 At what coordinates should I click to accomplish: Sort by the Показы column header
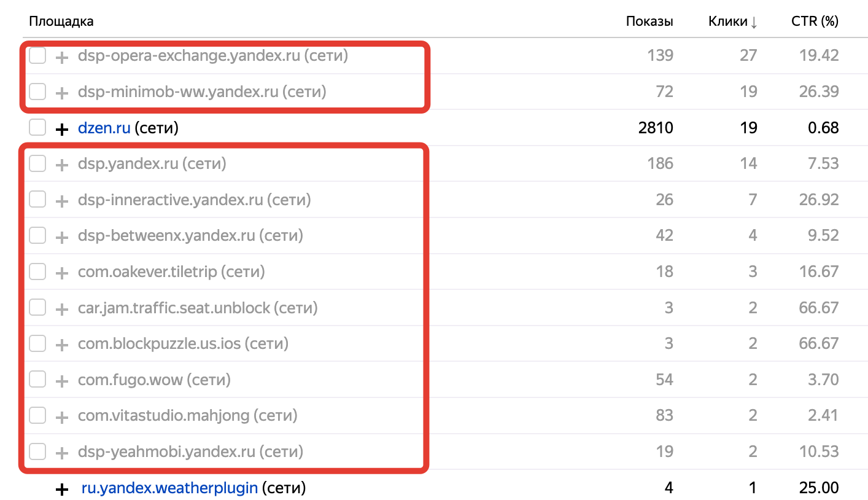[649, 21]
